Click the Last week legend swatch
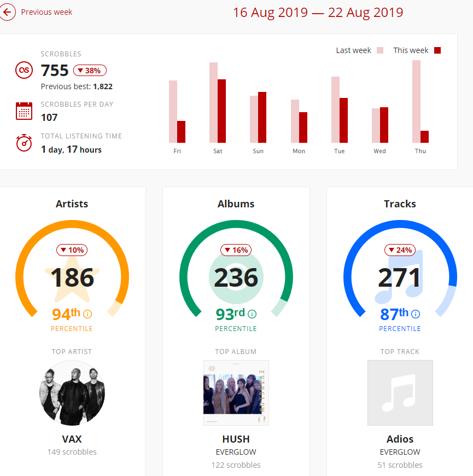Image resolution: width=473 pixels, height=476 pixels. point(380,50)
